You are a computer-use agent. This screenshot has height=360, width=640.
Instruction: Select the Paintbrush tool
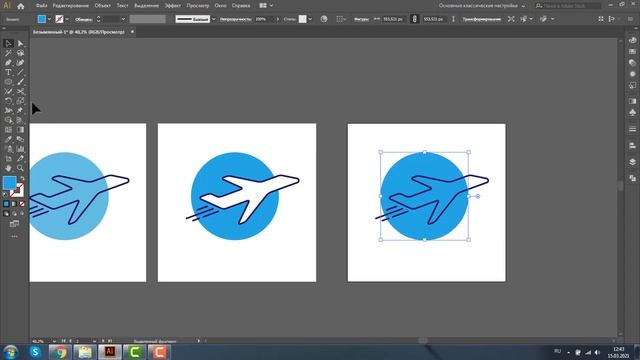(20, 82)
